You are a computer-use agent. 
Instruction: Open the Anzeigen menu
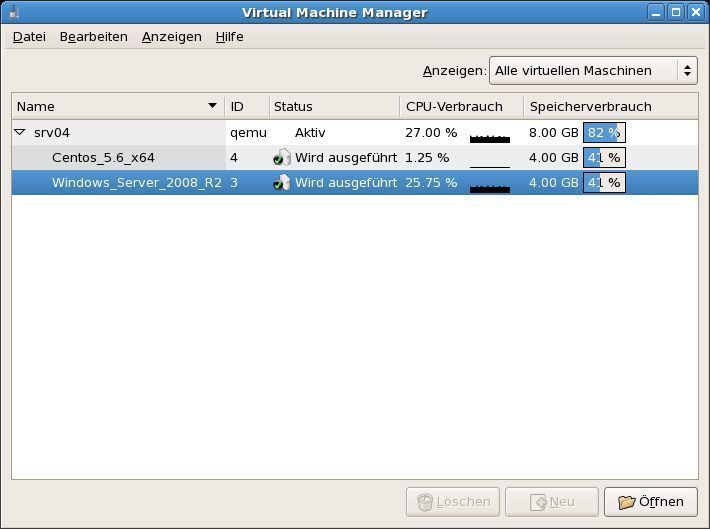pyautogui.click(x=172, y=37)
